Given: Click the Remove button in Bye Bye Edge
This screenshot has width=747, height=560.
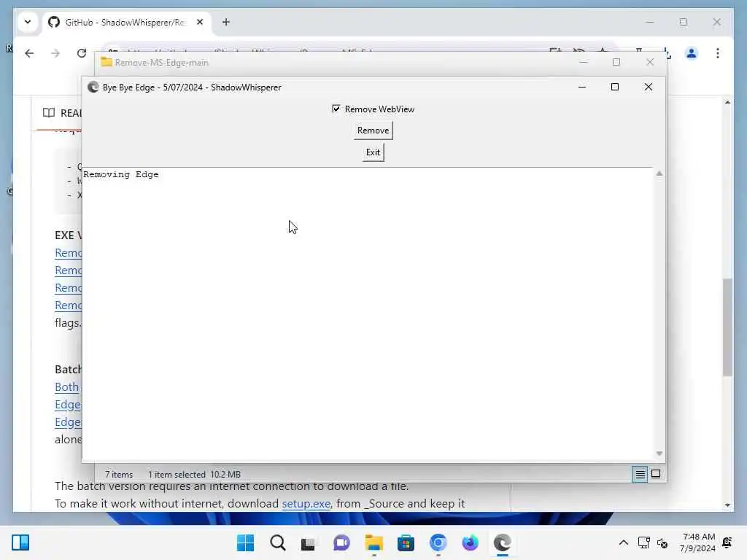Looking at the screenshot, I should pyautogui.click(x=373, y=131).
